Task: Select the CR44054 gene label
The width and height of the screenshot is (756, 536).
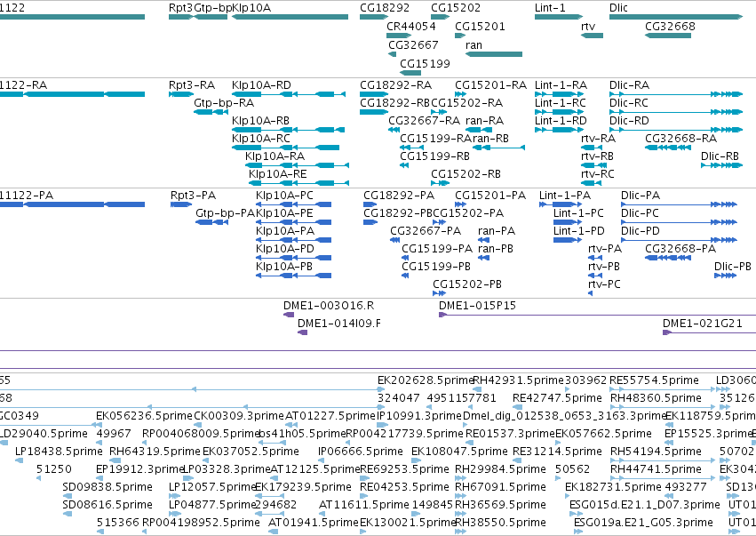Action: [410, 26]
